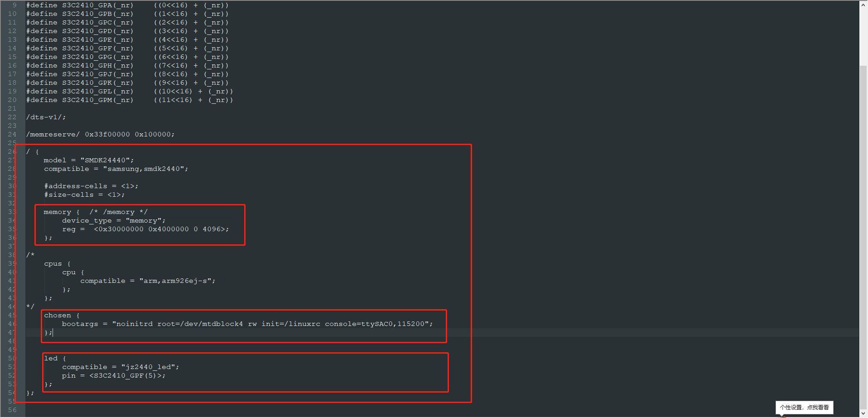
Task: Click the led { line
Action: tap(55, 359)
